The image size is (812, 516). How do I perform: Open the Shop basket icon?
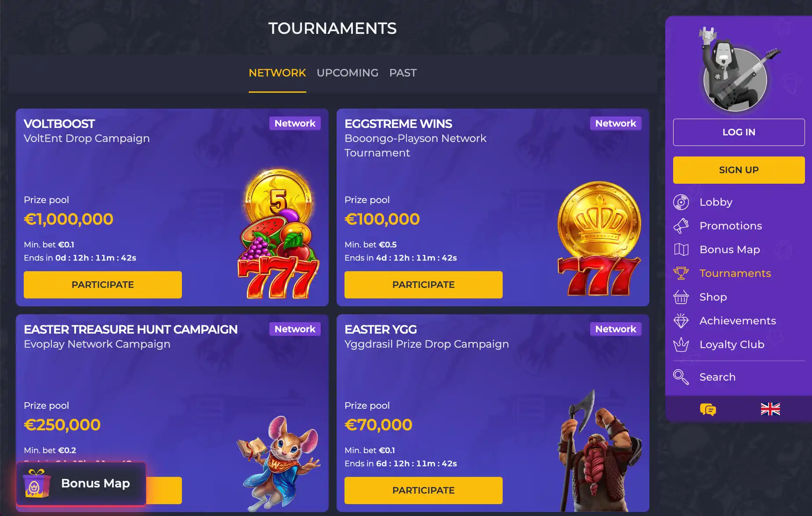tap(681, 297)
